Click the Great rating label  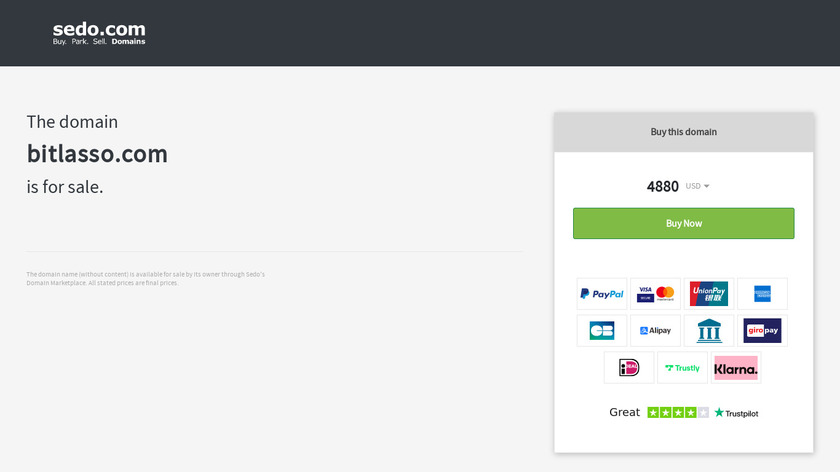624,412
